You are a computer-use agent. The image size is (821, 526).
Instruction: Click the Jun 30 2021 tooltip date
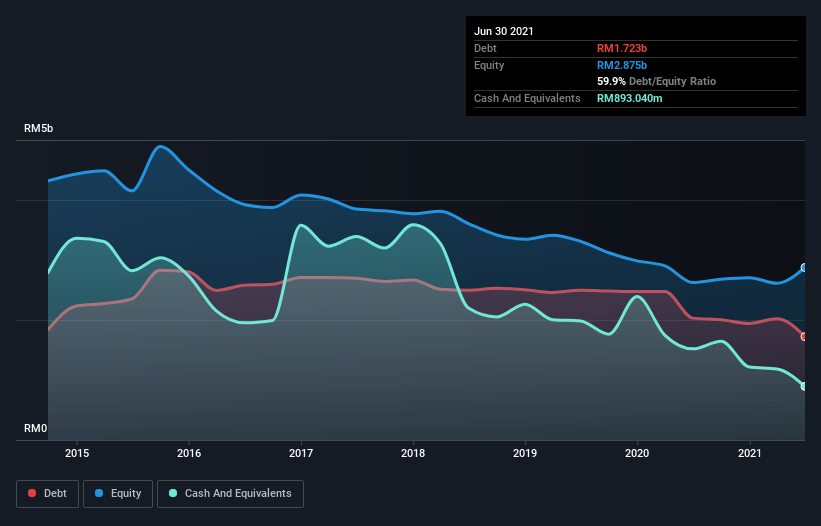point(504,31)
